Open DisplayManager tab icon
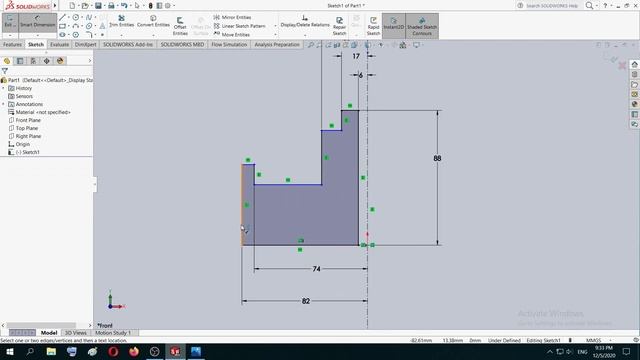640x360 pixels. tap(60, 61)
